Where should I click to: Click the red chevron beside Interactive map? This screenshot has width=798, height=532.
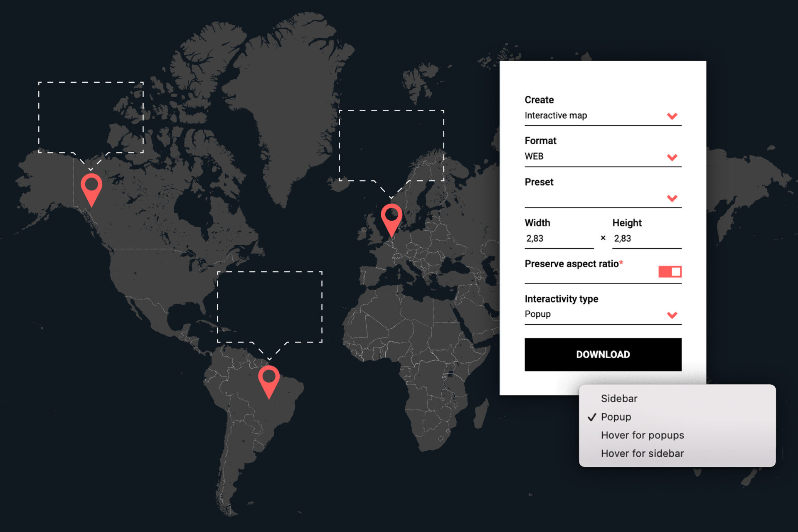[x=673, y=116]
